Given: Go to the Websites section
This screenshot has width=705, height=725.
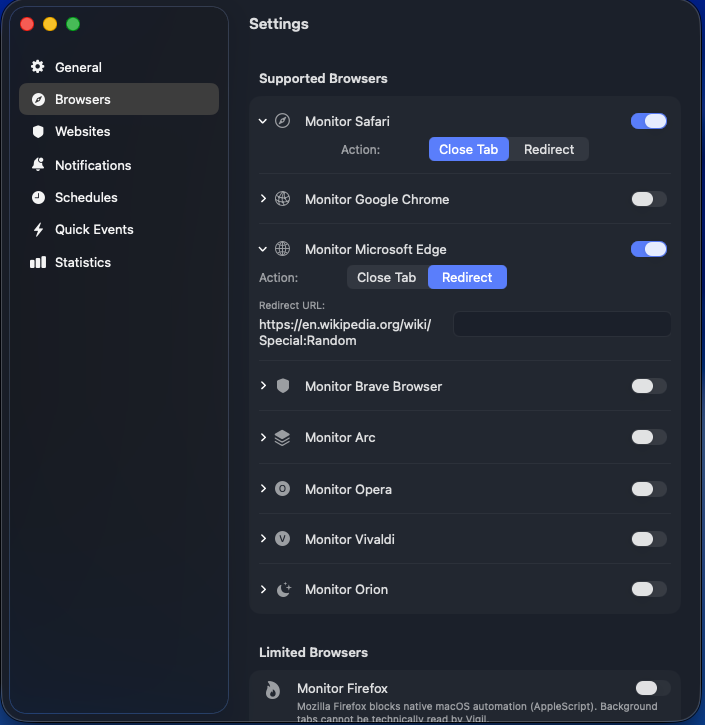Looking at the screenshot, I should (119, 131).
